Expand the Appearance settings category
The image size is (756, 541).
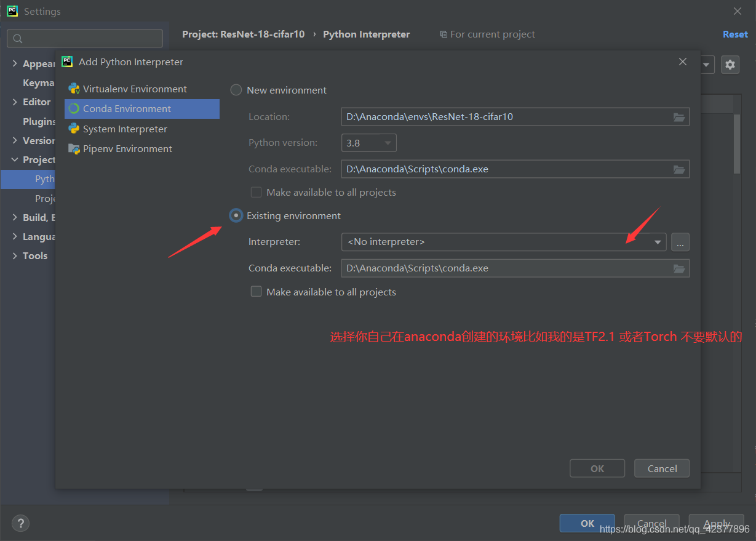(15, 63)
